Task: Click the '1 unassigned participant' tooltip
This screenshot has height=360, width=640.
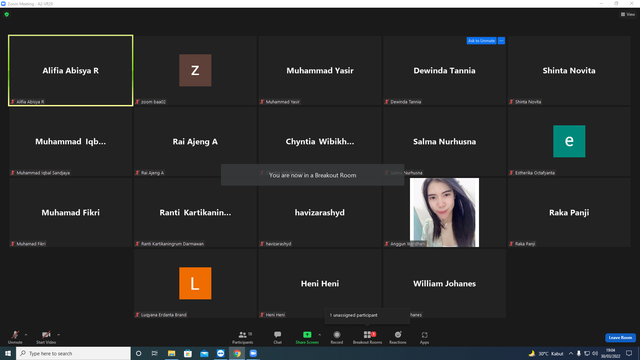Action: 367,315
